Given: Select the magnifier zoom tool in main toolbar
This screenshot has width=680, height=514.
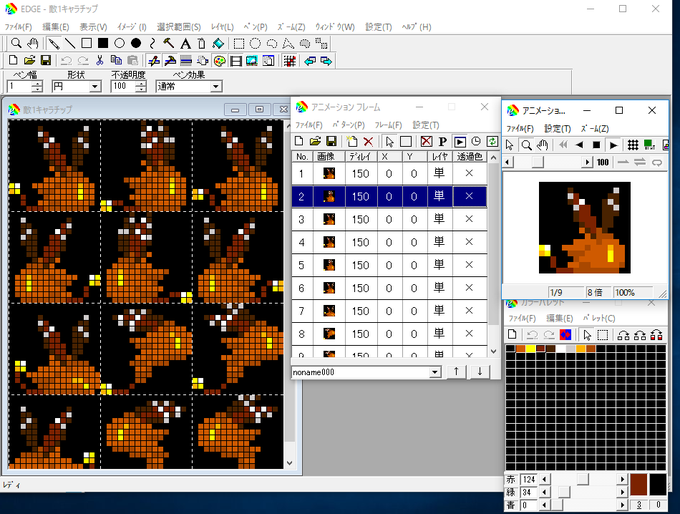Looking at the screenshot, I should pos(16,43).
